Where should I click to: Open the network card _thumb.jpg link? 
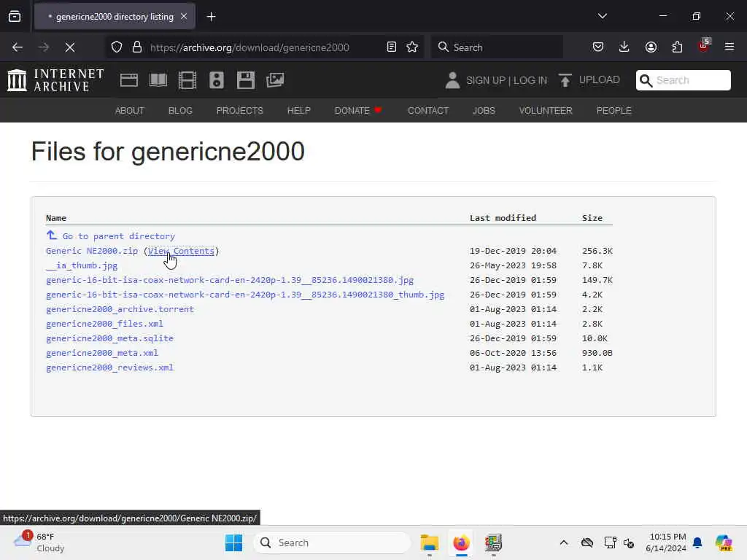click(x=245, y=295)
